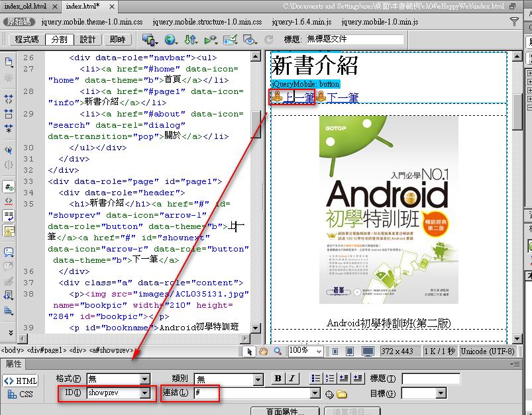Image resolution: width=532 pixels, height=415 pixels.
Task: Switch Properties panel to CSS mode
Action: coord(21,394)
